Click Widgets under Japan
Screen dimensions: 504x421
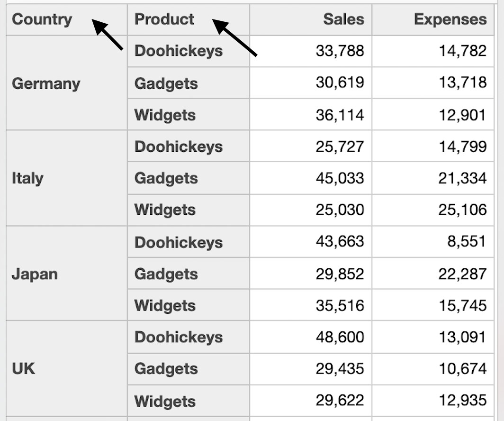(x=189, y=305)
